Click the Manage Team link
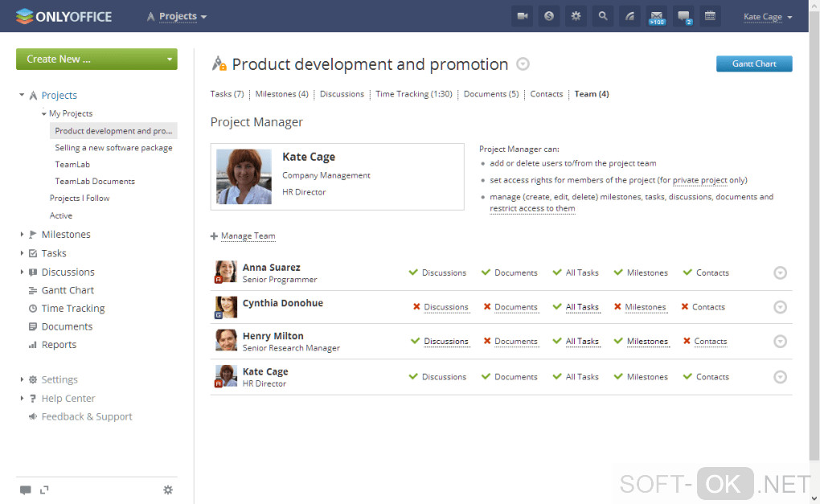The height and width of the screenshot is (504, 820). [x=248, y=236]
